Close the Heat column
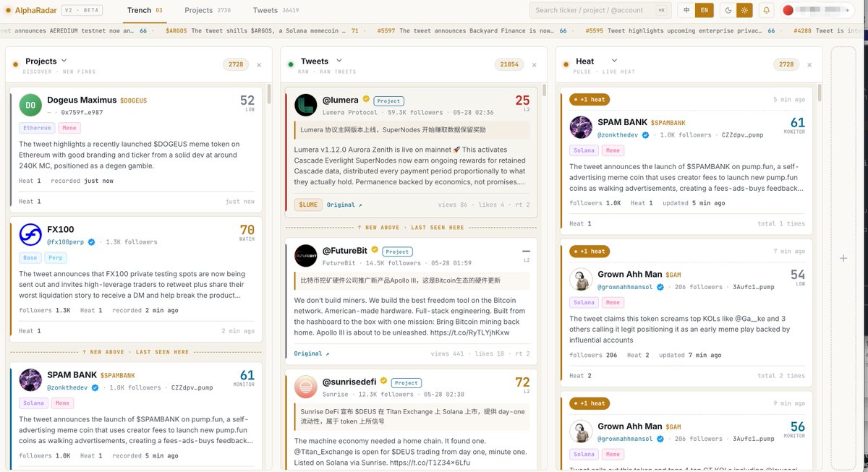This screenshot has width=868, height=472. point(809,65)
